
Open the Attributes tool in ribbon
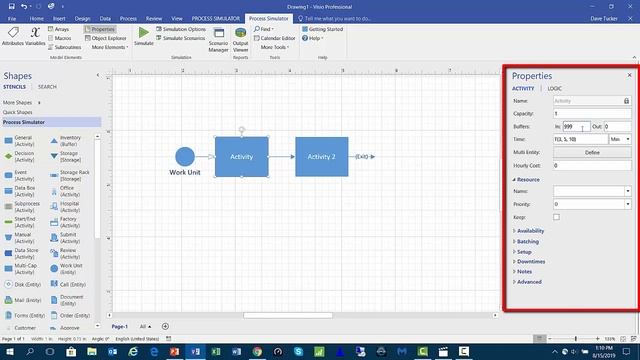(13, 36)
